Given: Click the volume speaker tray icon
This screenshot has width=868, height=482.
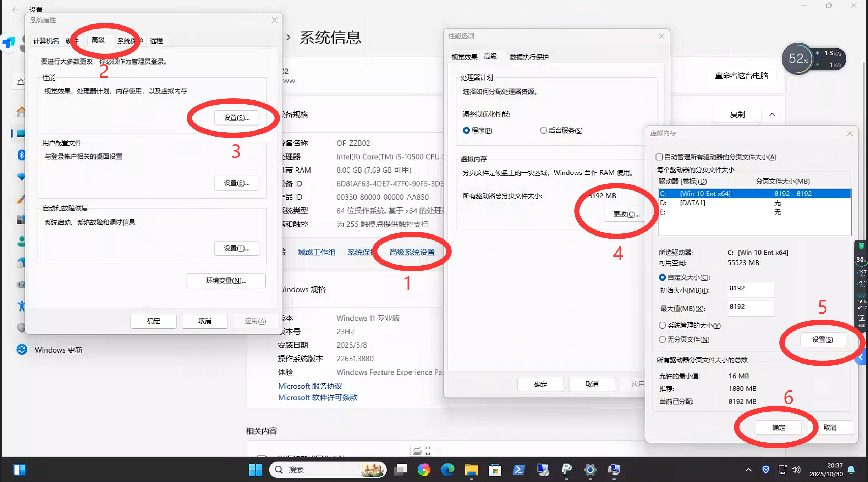Looking at the screenshot, I should [796, 470].
